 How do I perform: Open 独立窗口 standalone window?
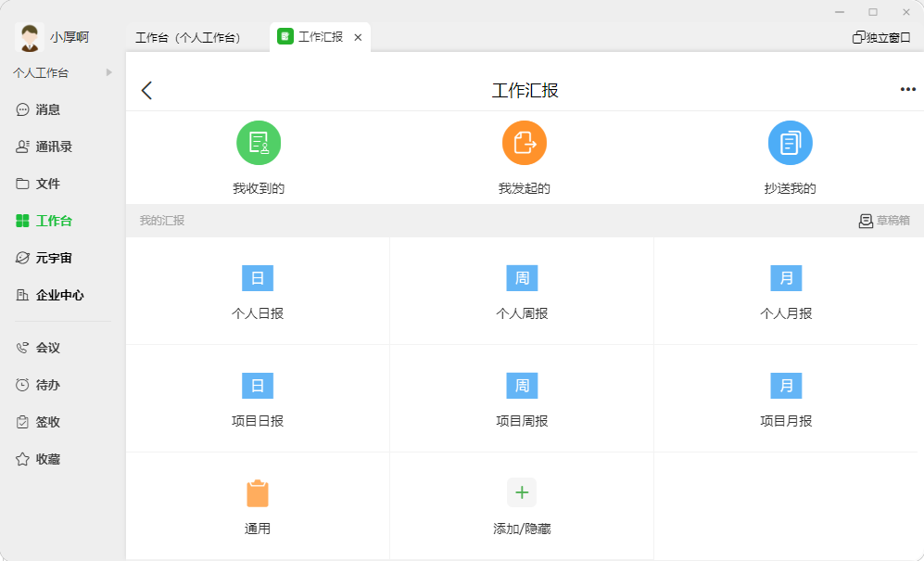pyautogui.click(x=881, y=38)
